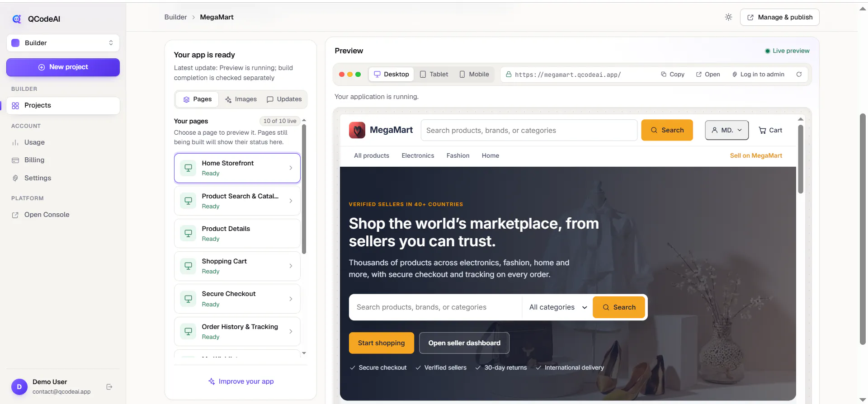Image resolution: width=868 pixels, height=404 pixels.
Task: Click the logout icon beside Demo User
Action: click(x=109, y=387)
